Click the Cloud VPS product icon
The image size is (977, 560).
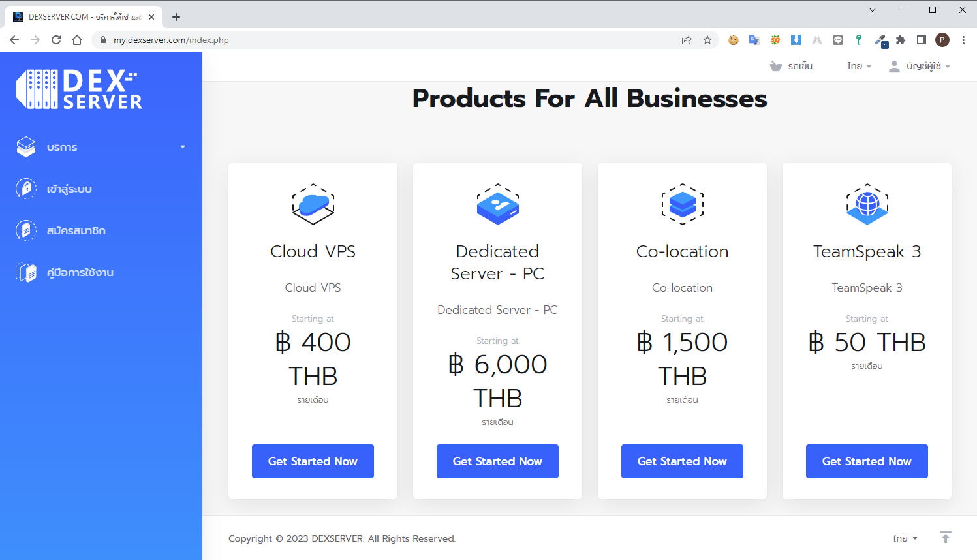point(313,204)
